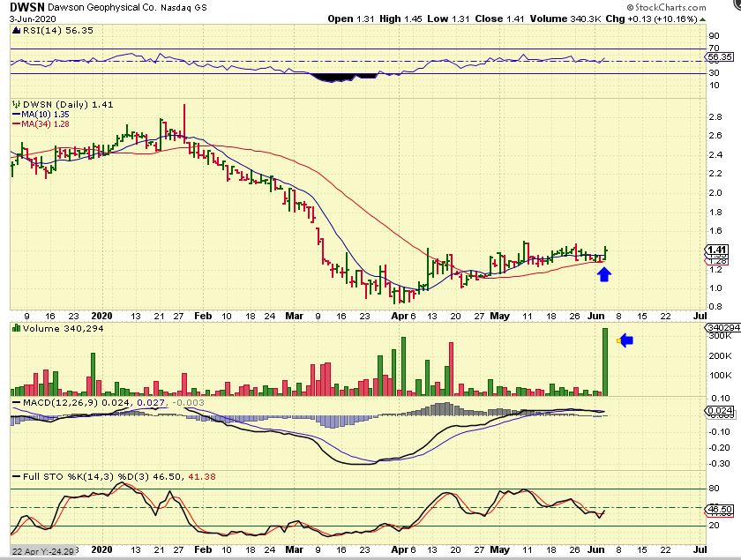Click the 22 Apr Y:-24.29 crosshair readout

42,551
